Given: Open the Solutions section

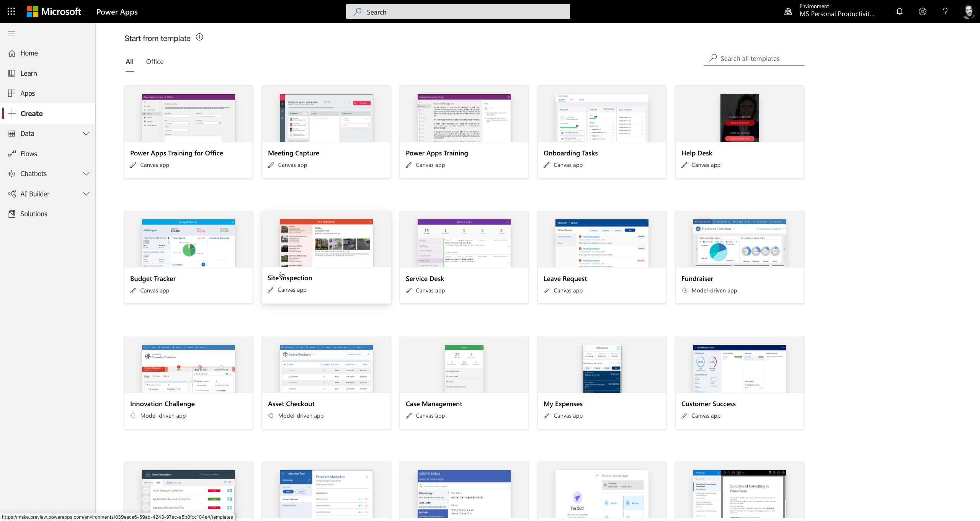Looking at the screenshot, I should click(x=33, y=214).
